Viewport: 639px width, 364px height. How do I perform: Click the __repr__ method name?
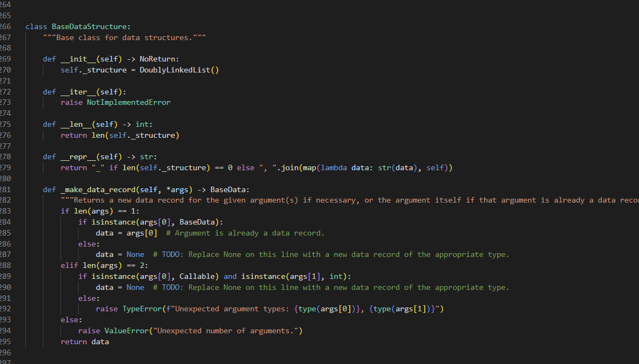(78, 157)
